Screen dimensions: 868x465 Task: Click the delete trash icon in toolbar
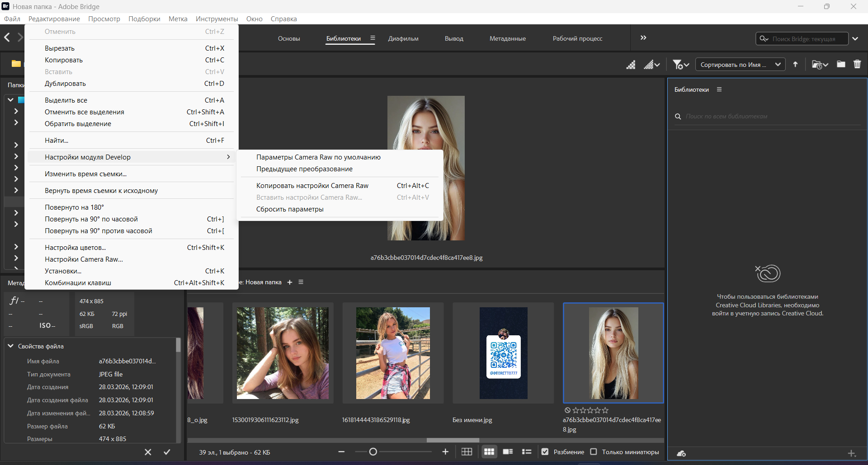click(x=857, y=64)
